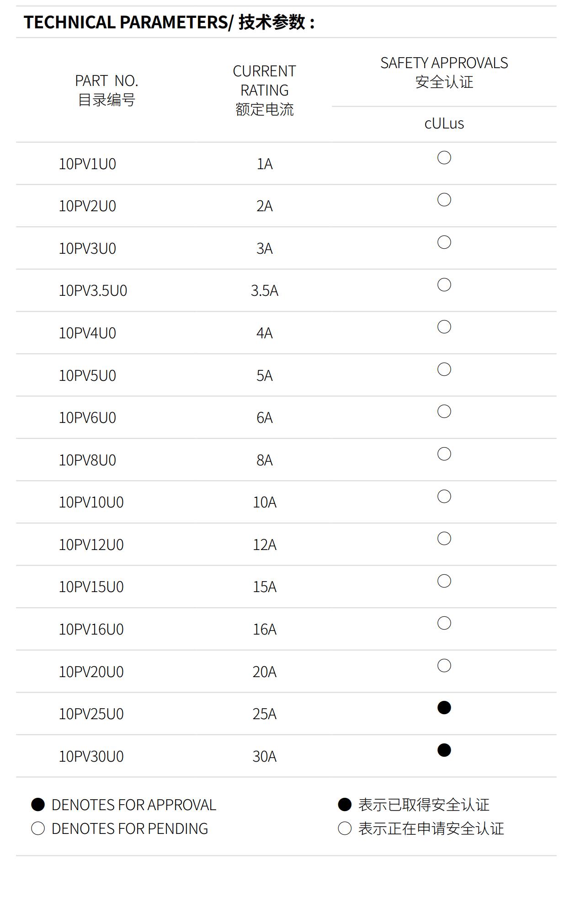Image resolution: width=580 pixels, height=924 pixels.
Task: Click the SAFETY APPROVALS header
Action: point(444,72)
